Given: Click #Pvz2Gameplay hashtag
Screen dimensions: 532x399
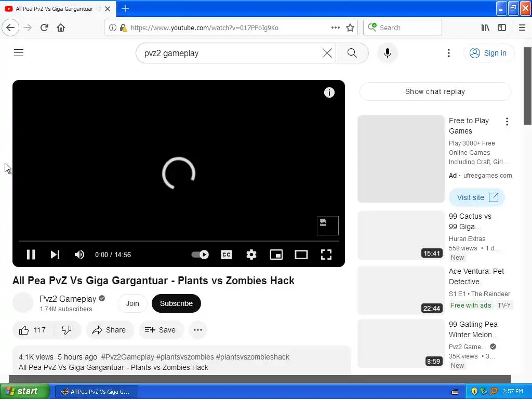Looking at the screenshot, I should tap(128, 357).
